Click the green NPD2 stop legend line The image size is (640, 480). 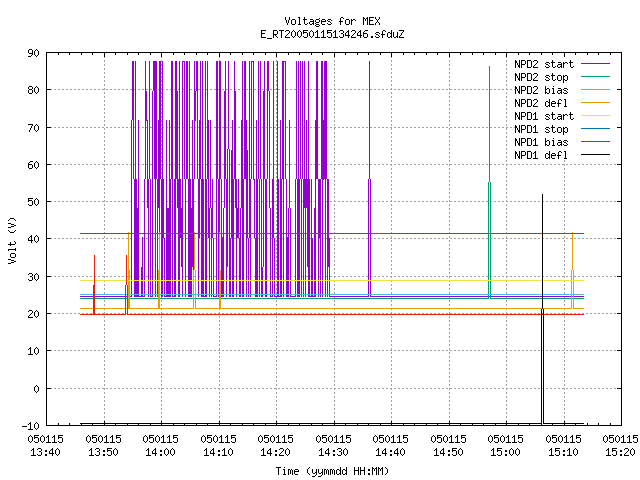595,76
